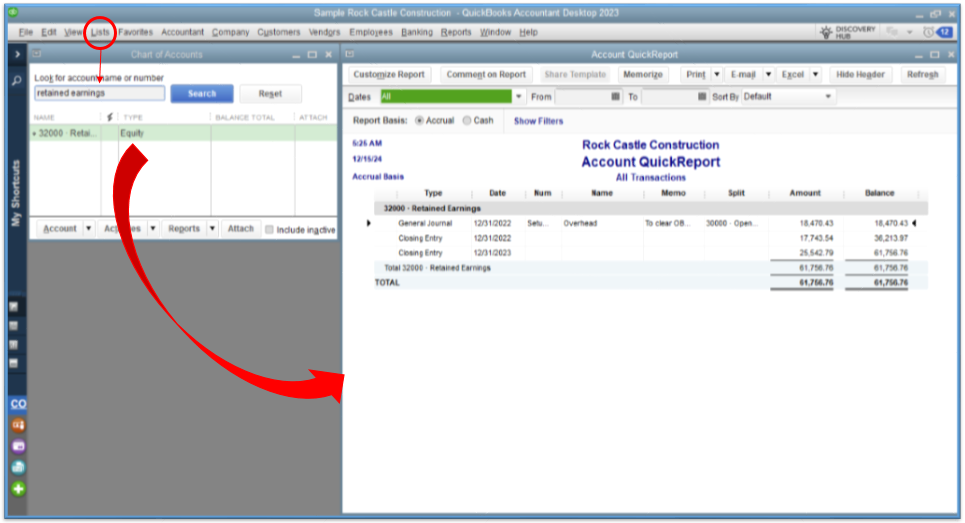Open the Dates range dropdown
Image resolution: width=965 pixels, height=523 pixels.
click(518, 97)
